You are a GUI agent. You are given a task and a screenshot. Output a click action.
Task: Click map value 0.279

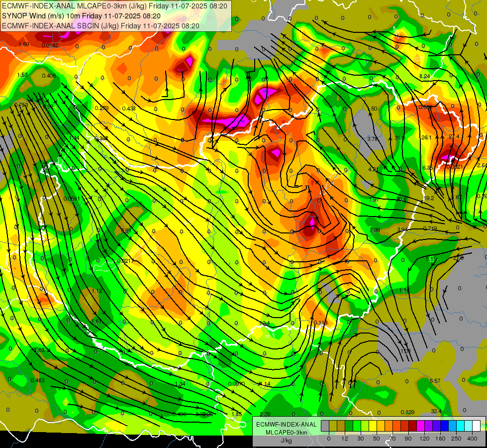(x=101, y=108)
